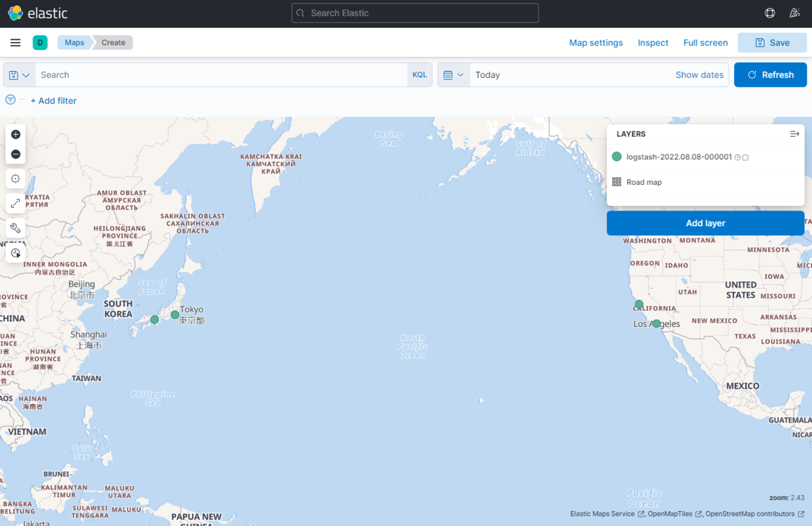812x526 pixels.
Task: Toggle the KQL query language switch
Action: tap(420, 75)
